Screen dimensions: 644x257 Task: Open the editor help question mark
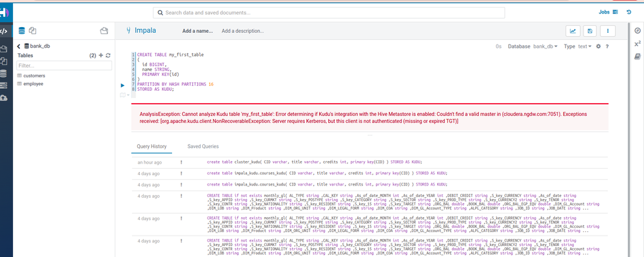click(x=607, y=46)
